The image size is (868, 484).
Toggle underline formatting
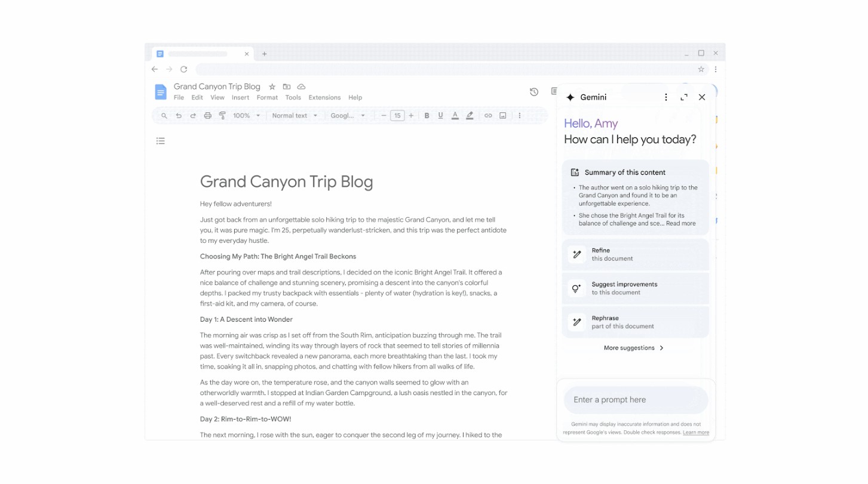[x=441, y=116]
